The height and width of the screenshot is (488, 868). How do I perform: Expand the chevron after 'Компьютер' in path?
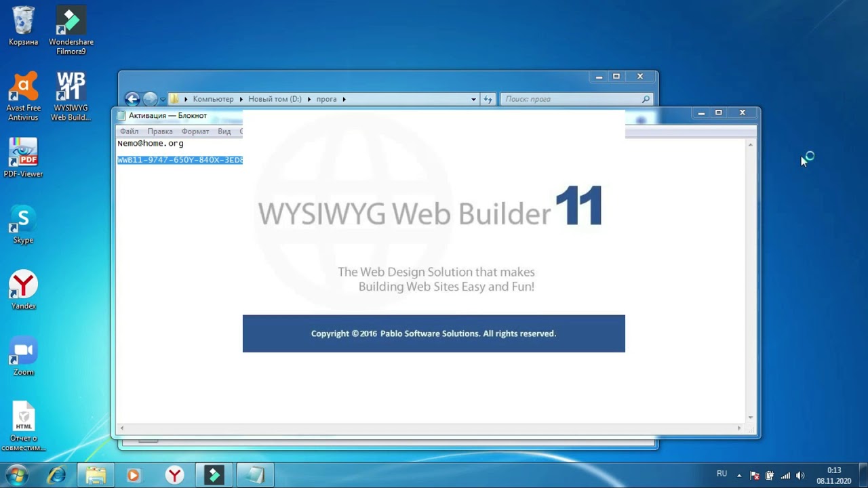coord(241,99)
